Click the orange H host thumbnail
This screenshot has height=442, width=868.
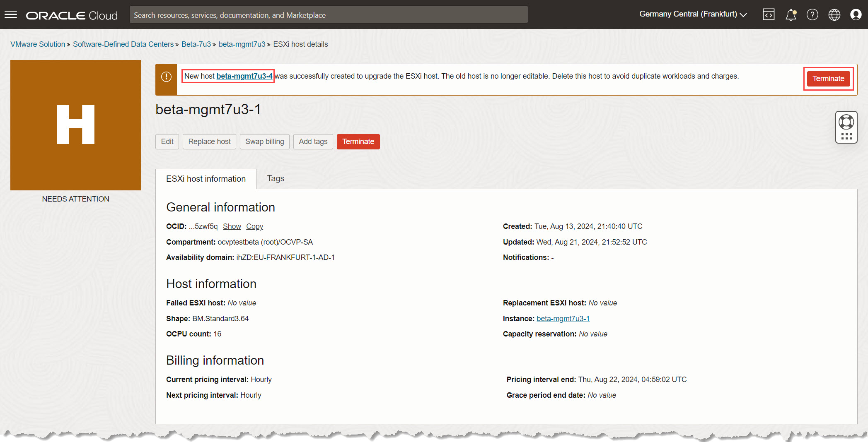tap(75, 125)
